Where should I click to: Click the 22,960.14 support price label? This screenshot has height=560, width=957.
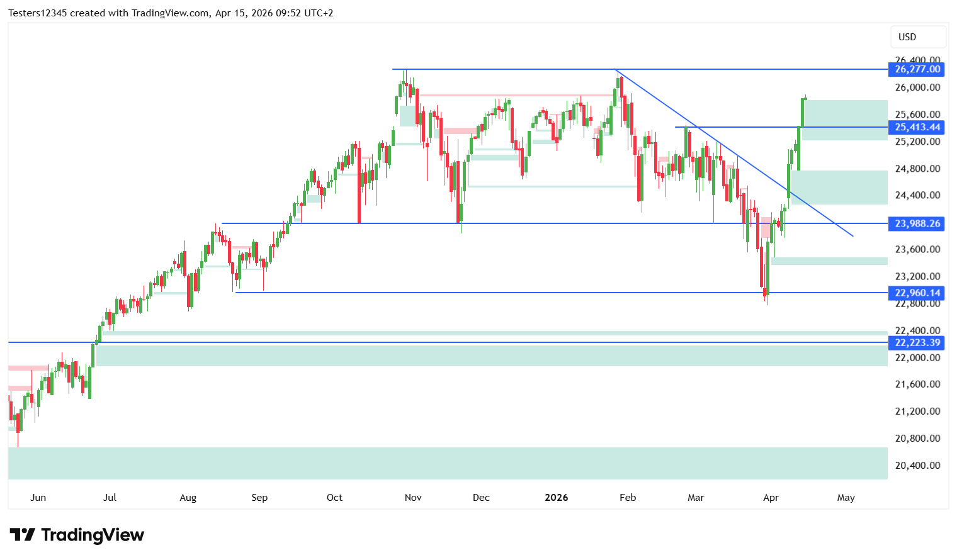tap(917, 293)
